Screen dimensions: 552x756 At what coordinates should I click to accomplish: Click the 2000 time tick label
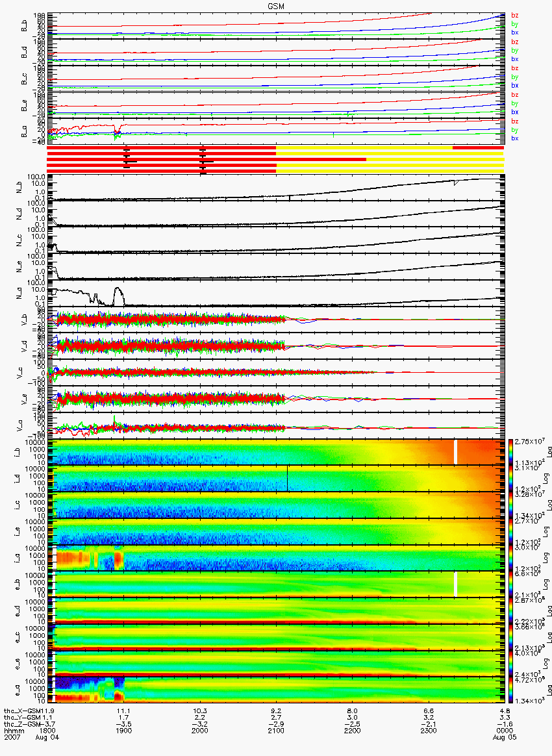200,731
